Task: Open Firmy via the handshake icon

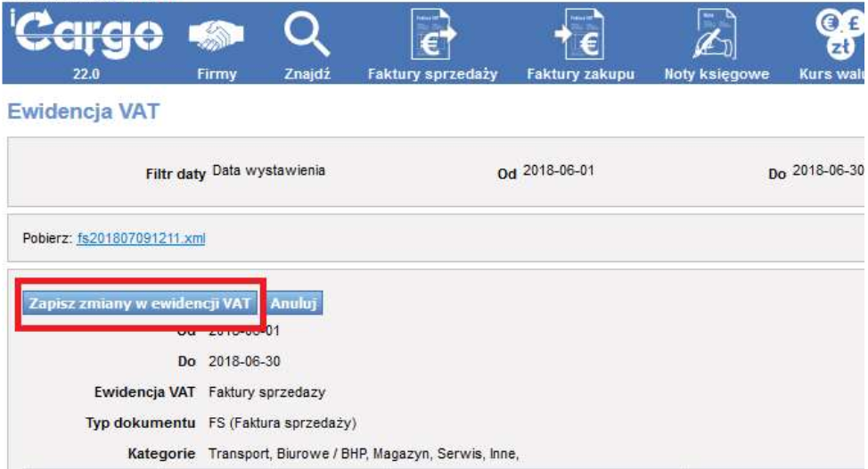Action: click(216, 37)
